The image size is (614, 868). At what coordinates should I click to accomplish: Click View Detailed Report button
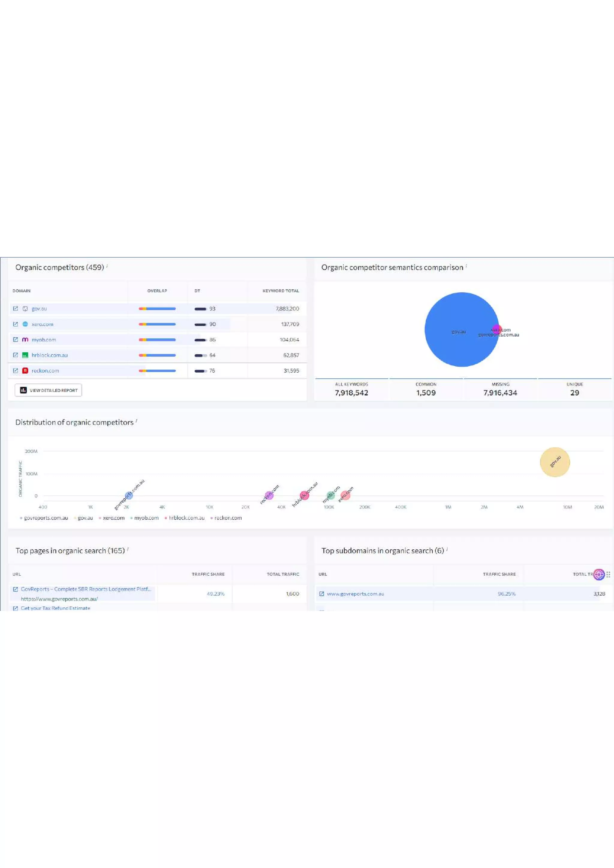pyautogui.click(x=49, y=390)
